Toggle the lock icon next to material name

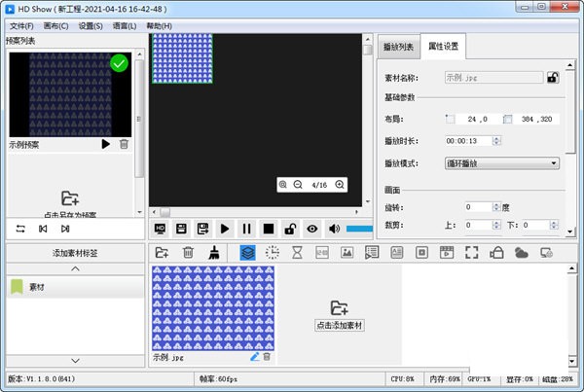pos(553,77)
